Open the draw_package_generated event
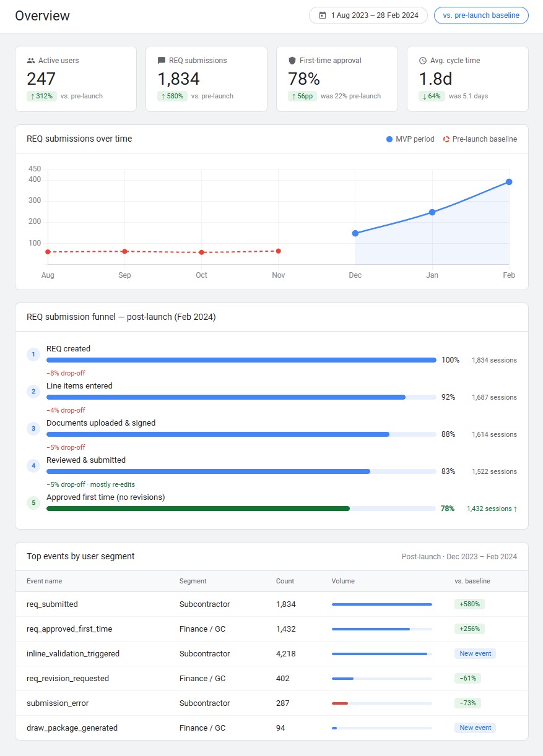 72,728
